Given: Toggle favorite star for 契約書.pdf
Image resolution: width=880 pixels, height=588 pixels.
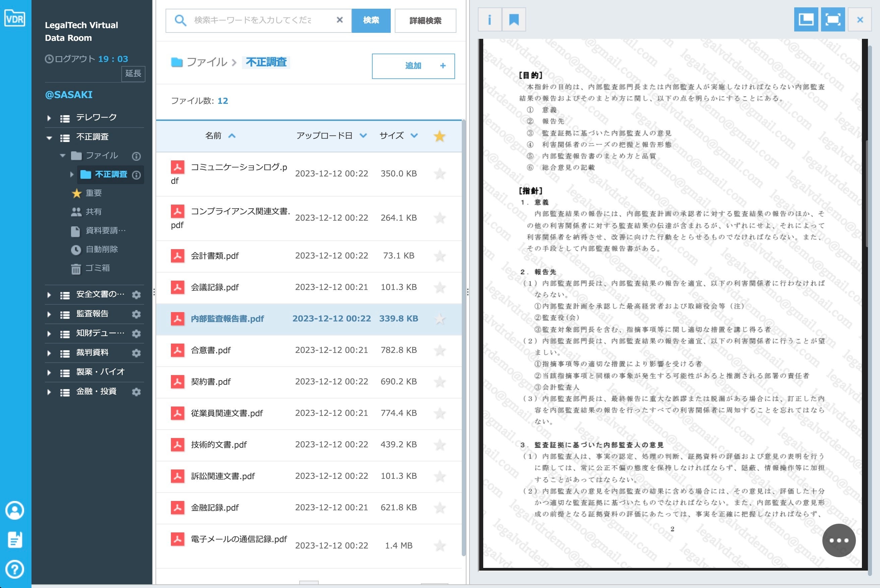Looking at the screenshot, I should (439, 382).
